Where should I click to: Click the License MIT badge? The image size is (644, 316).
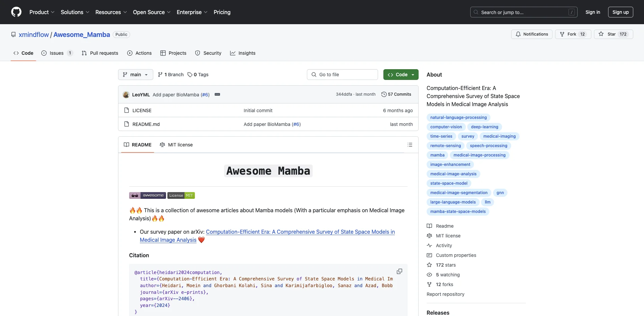pyautogui.click(x=181, y=195)
